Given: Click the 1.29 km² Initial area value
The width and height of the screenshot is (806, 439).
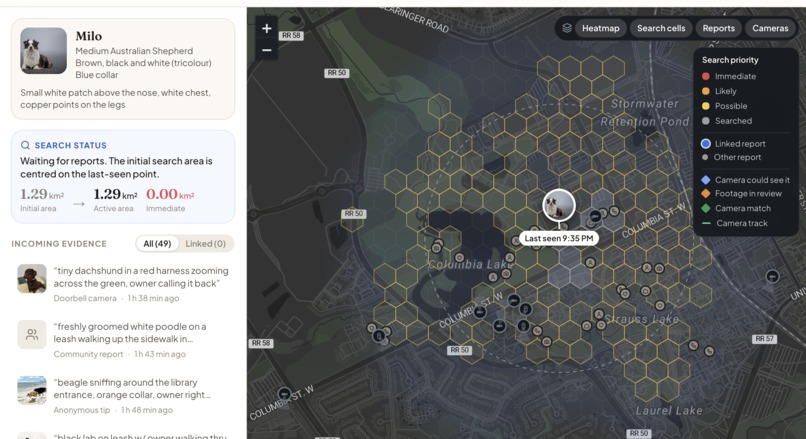Looking at the screenshot, I should click(x=42, y=194).
